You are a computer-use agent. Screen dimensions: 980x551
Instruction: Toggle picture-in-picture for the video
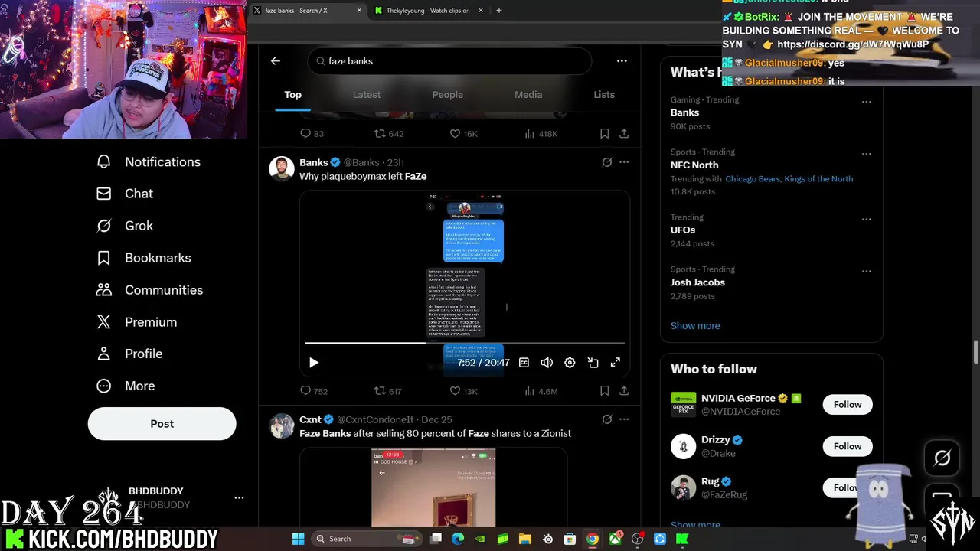point(593,363)
